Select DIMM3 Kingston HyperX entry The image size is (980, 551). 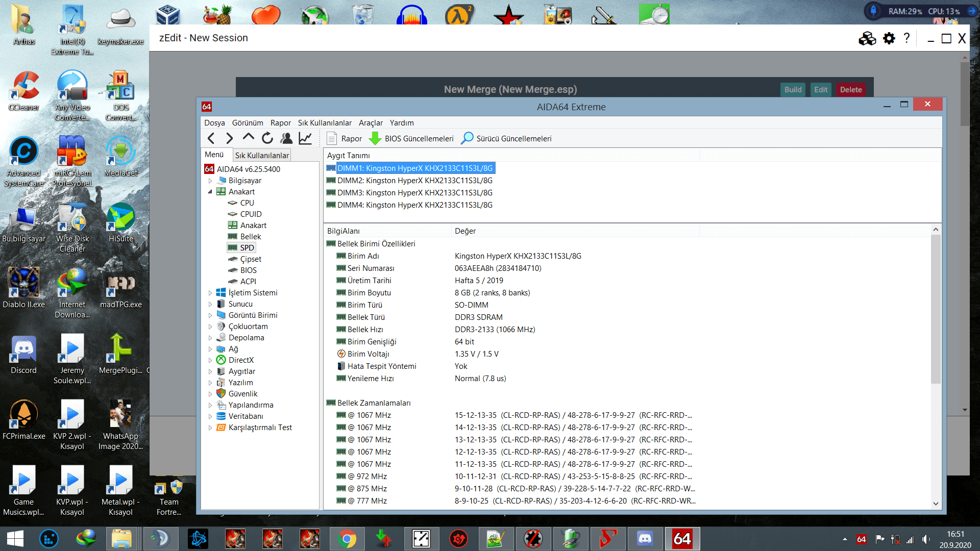tap(414, 193)
